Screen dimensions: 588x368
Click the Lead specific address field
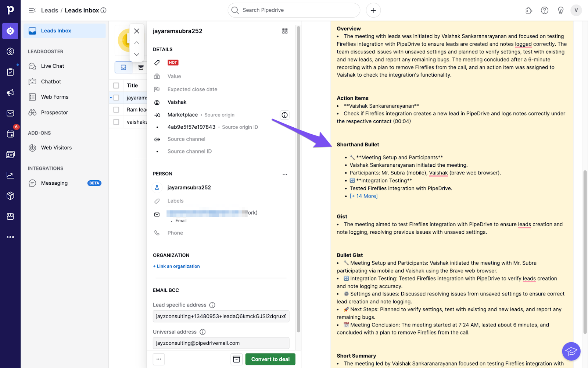point(221,316)
